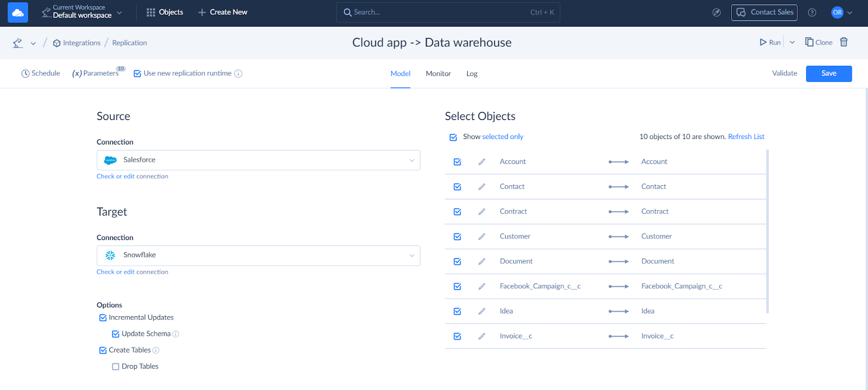
Task: Click the Skyvia cloud logo icon
Action: [x=18, y=12]
